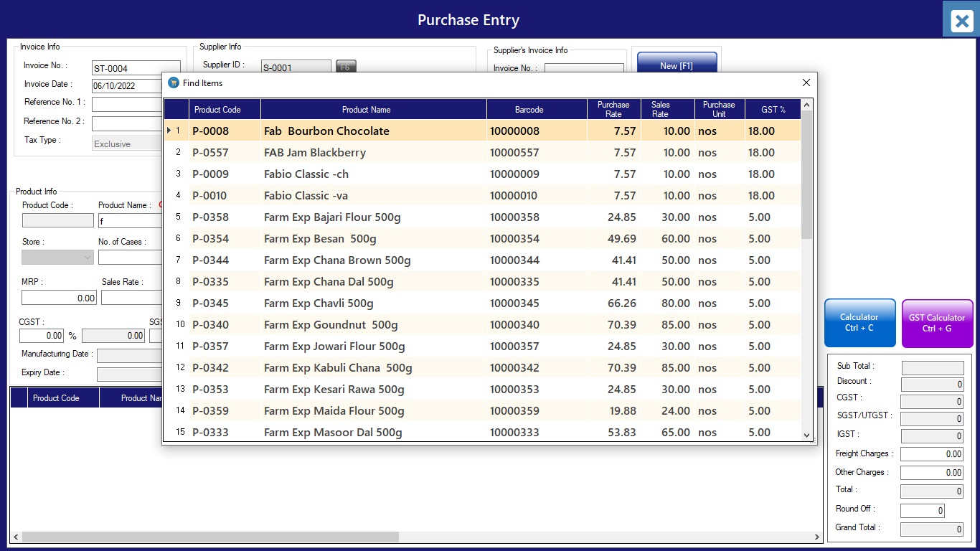Viewport: 980px width, 551px height.
Task: Click the New [F1] button
Action: [x=676, y=65]
